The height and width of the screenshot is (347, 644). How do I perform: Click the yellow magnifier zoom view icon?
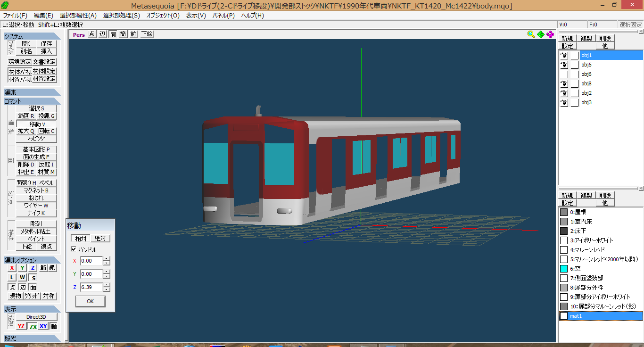pos(531,34)
